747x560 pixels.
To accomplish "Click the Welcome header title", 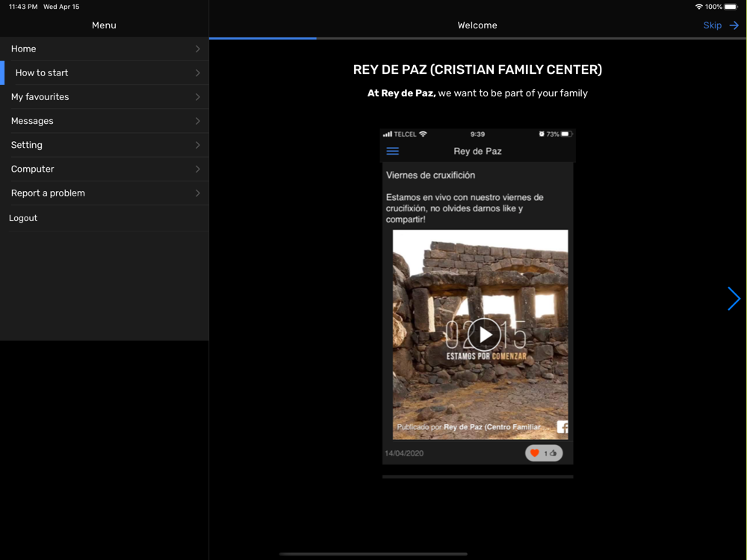I will tap(477, 25).
